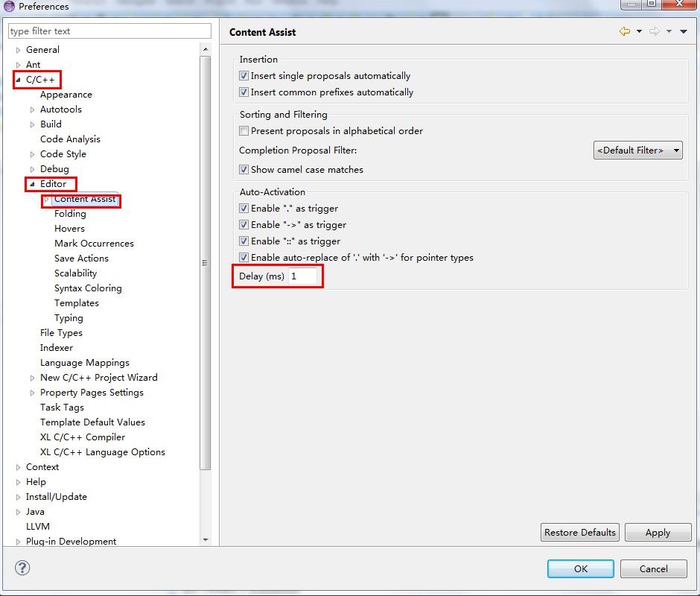
Task: Expand New C/C++ Project Wizard node
Action: coord(32,378)
